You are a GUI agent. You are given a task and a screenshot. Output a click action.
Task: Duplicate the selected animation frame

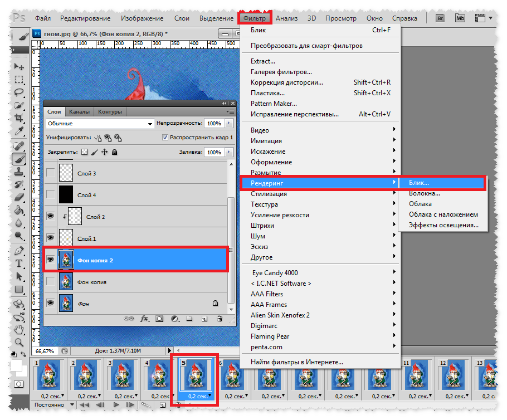pyautogui.click(x=163, y=405)
